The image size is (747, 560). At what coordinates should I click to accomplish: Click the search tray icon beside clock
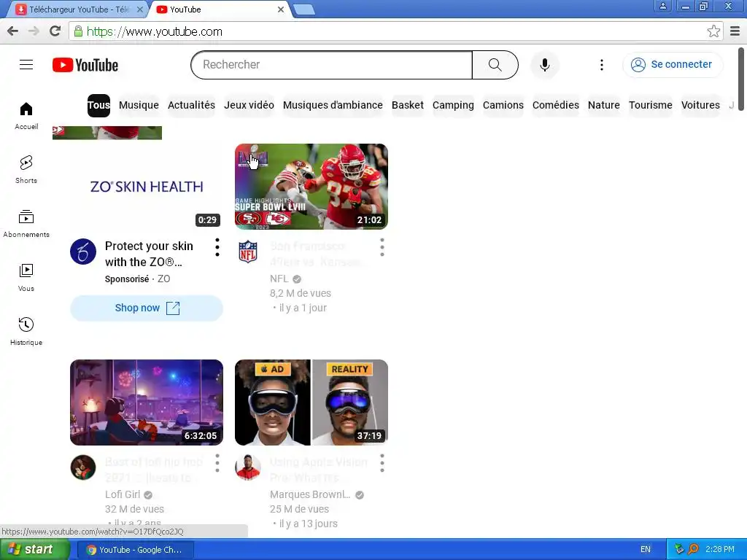coord(693,550)
